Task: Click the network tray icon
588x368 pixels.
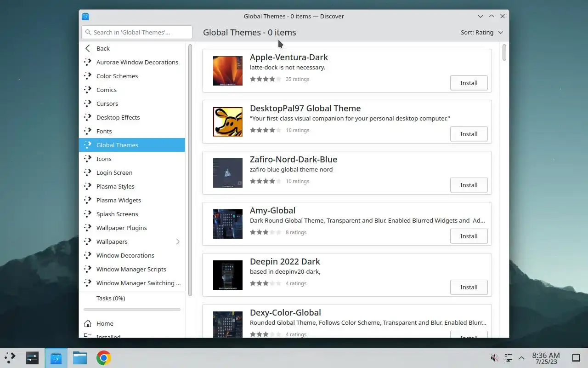Action: (509, 358)
